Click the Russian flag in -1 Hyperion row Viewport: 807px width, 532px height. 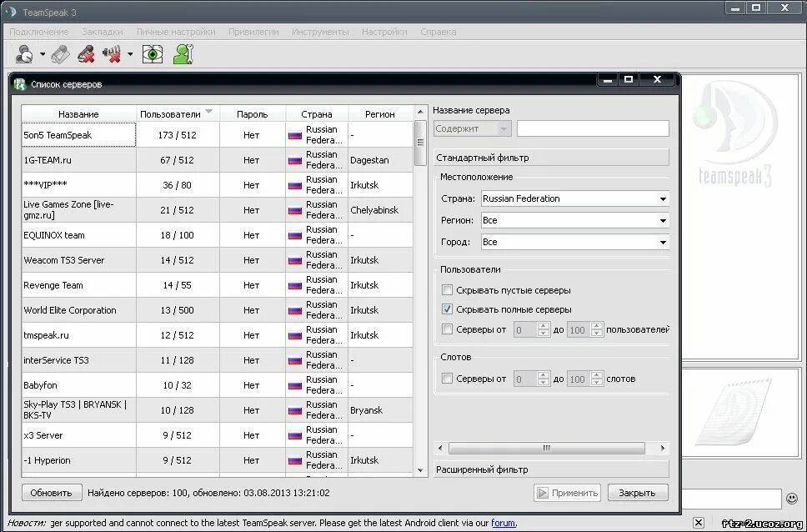tap(295, 460)
